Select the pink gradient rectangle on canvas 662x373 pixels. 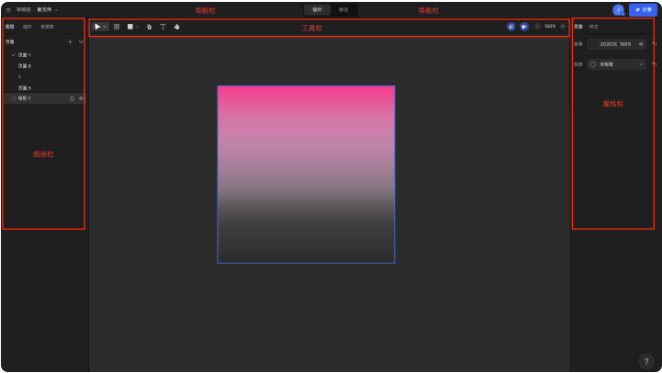[x=306, y=174]
